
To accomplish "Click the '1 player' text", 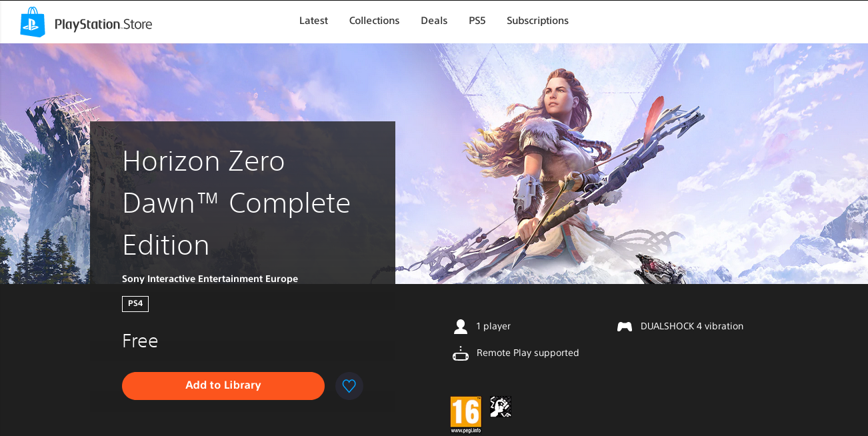I will pyautogui.click(x=493, y=327).
